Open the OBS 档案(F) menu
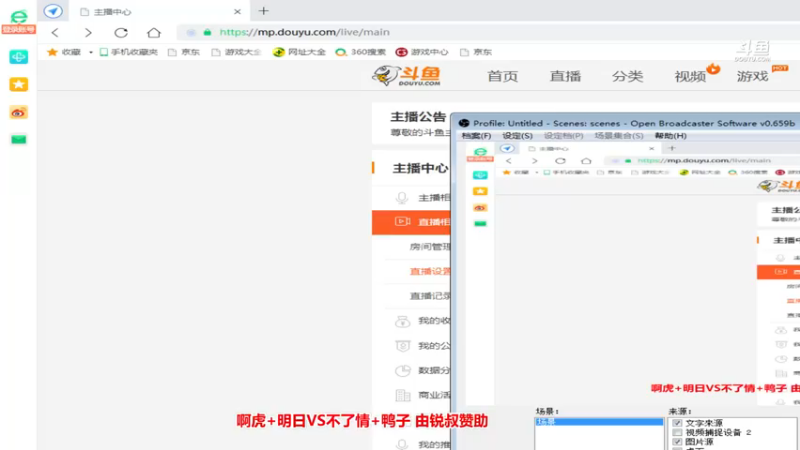The height and width of the screenshot is (450, 800). point(476,136)
